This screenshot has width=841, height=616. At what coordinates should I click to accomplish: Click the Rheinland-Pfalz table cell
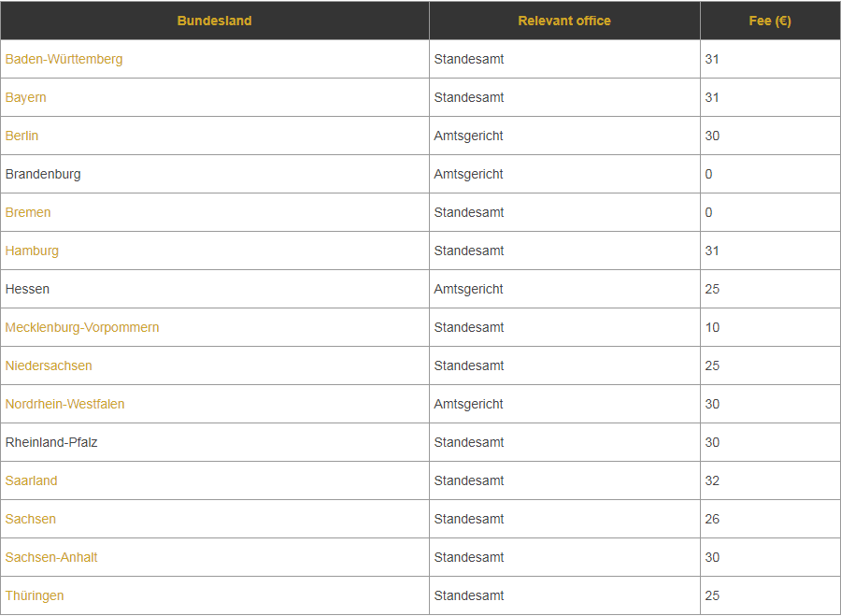coord(51,442)
